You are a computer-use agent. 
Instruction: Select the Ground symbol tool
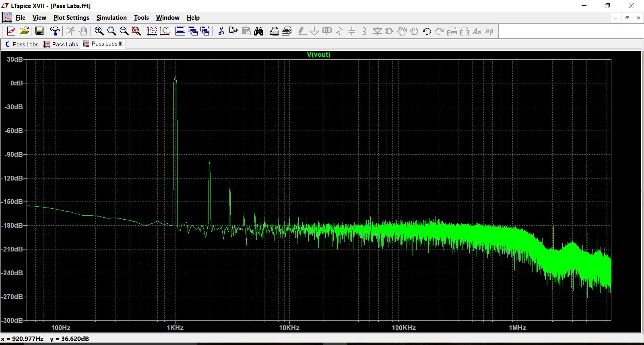[315, 31]
